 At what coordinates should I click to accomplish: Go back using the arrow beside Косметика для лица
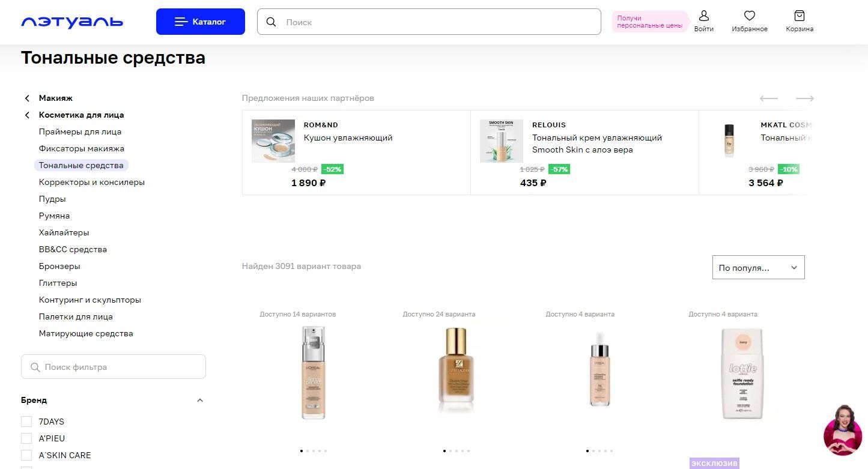click(x=27, y=115)
